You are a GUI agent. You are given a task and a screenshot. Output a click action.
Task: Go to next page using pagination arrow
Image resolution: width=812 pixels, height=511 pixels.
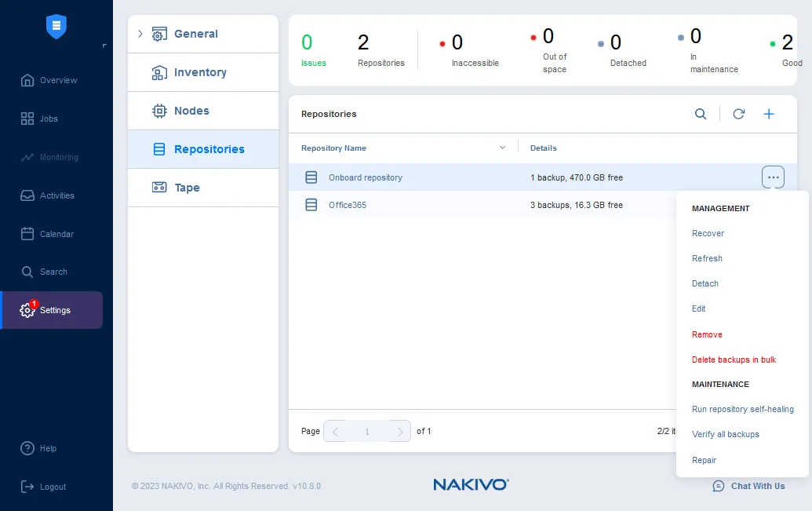tap(399, 431)
